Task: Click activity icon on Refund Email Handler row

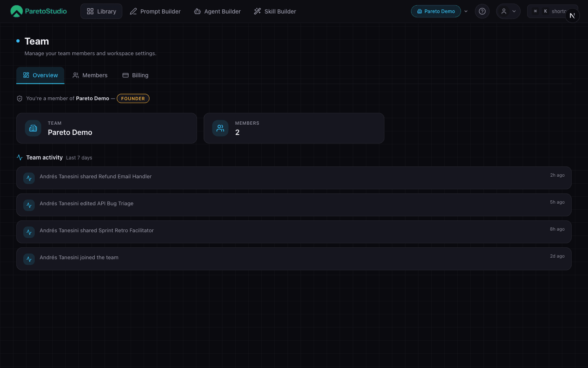Action: point(29,178)
